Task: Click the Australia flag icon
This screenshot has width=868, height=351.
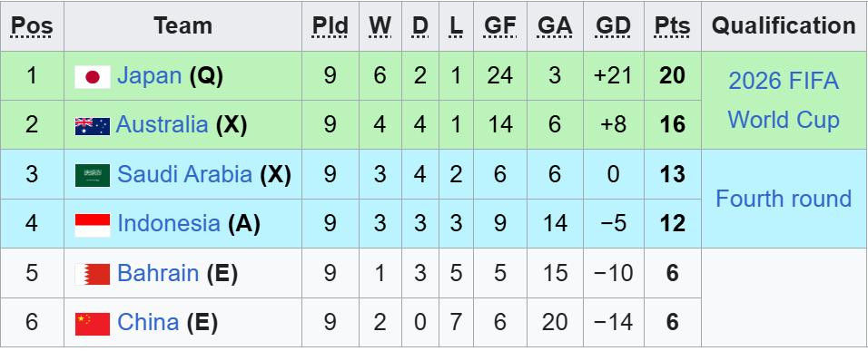Action: pos(93,125)
